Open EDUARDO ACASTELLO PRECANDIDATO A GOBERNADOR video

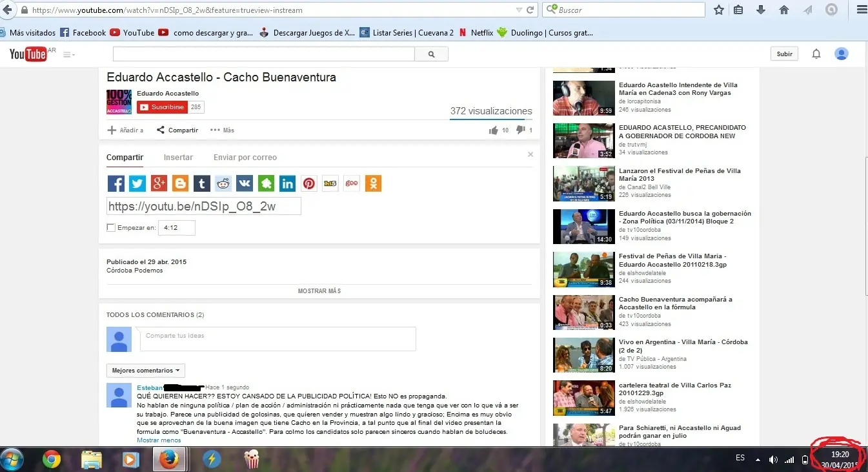click(682, 132)
